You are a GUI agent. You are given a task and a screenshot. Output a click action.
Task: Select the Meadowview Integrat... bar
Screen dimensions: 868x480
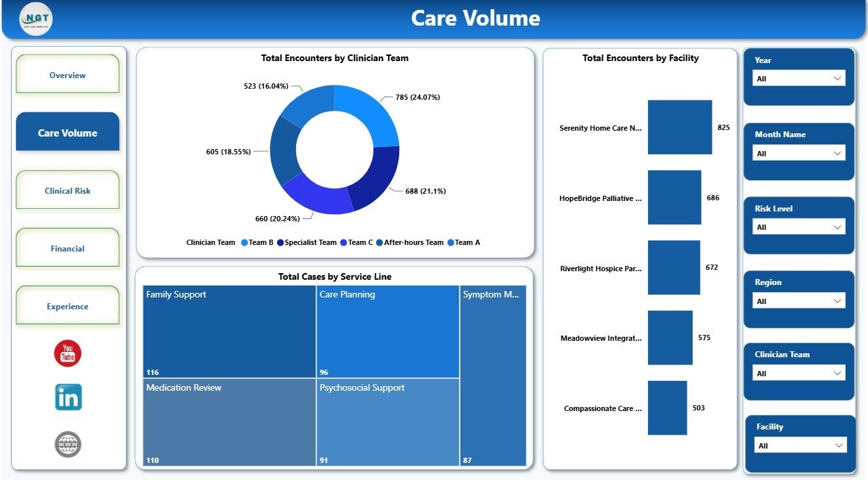tap(670, 338)
